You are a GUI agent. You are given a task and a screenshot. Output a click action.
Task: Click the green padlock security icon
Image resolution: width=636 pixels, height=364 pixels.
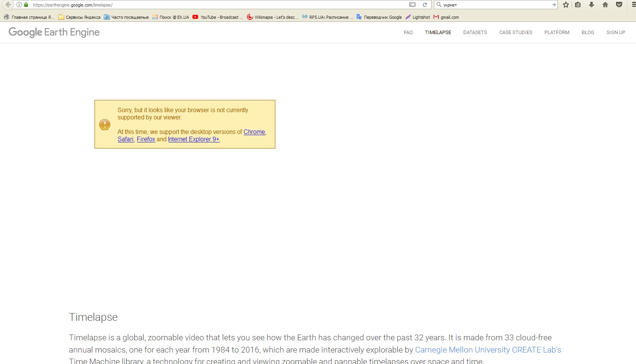(x=26, y=5)
